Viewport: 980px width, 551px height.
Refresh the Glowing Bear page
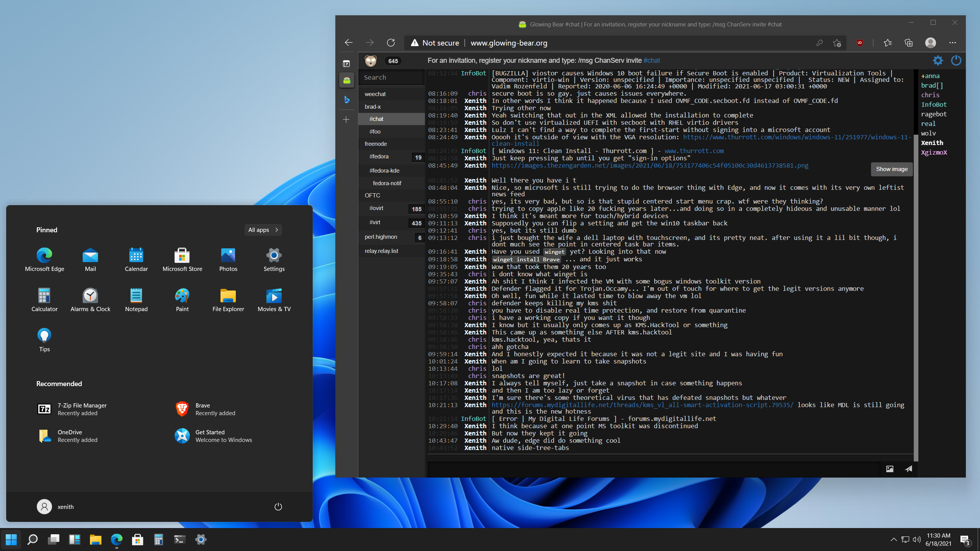tap(390, 42)
